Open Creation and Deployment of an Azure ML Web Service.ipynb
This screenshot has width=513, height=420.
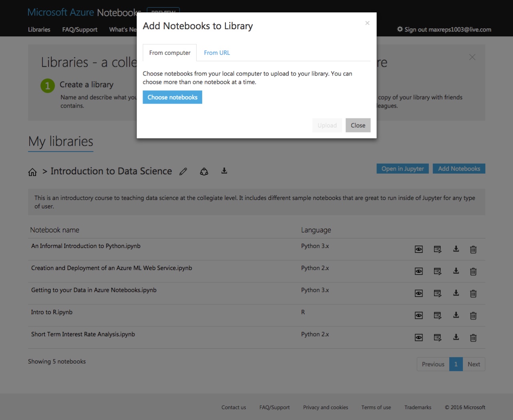[x=112, y=268]
